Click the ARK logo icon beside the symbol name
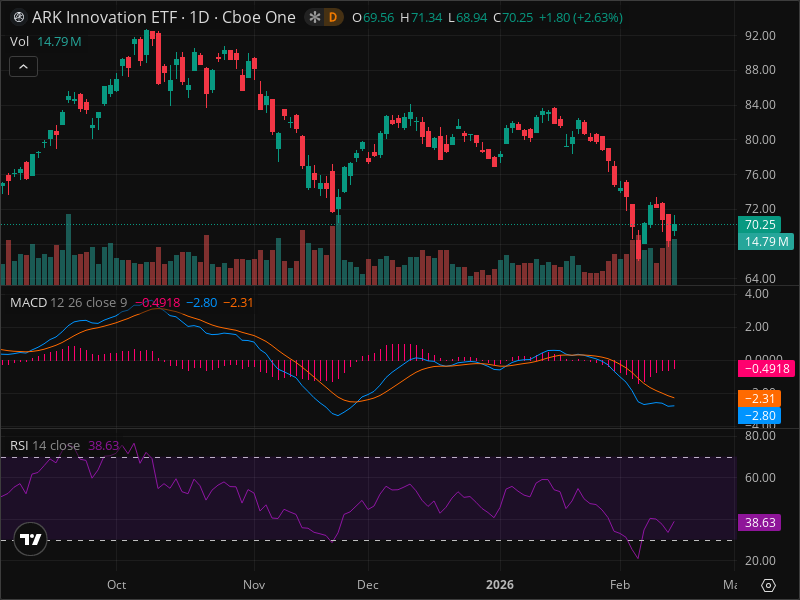The width and height of the screenshot is (800, 600). (x=19, y=17)
